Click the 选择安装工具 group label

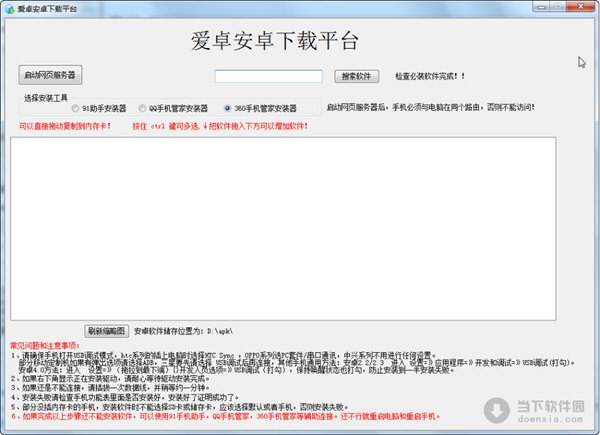pos(46,98)
